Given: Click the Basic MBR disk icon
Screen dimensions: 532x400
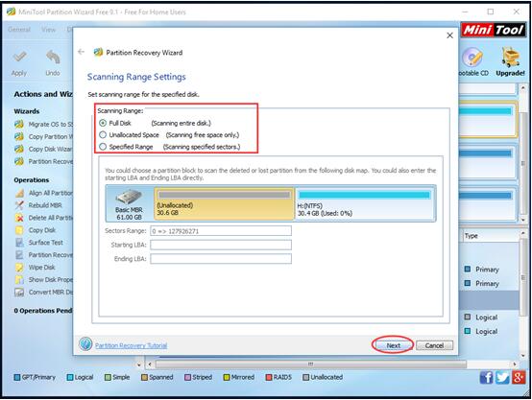Looking at the screenshot, I should 129,197.
